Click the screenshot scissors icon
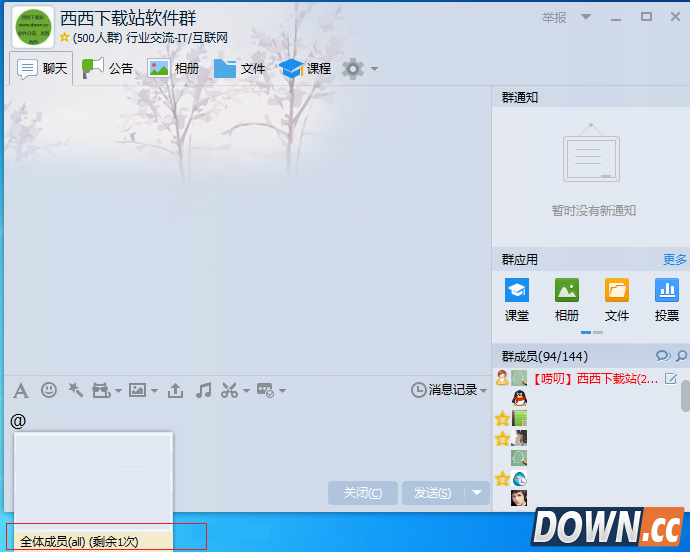Image resolution: width=690 pixels, height=552 pixels. tap(230, 390)
